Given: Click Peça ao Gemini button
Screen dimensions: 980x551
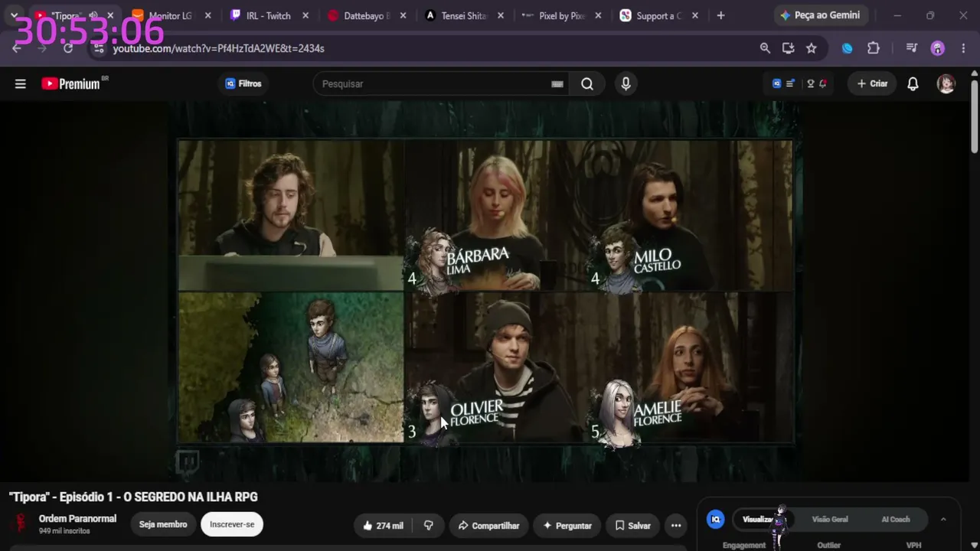Looking at the screenshot, I should click(819, 15).
